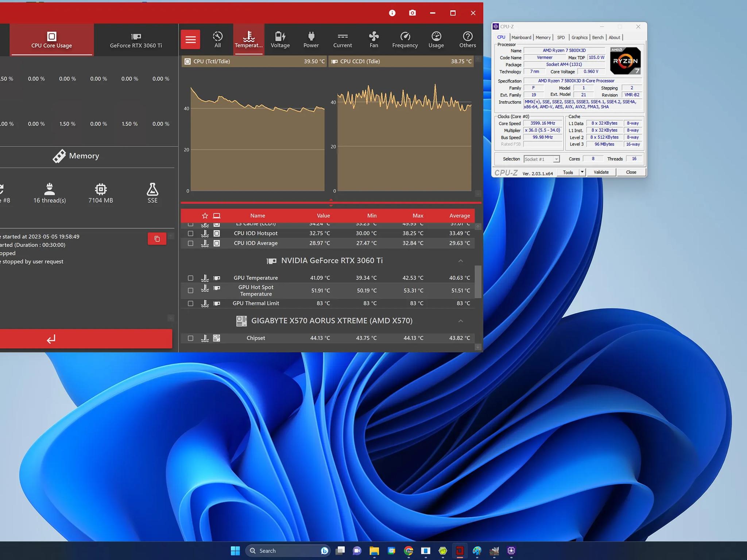This screenshot has height=560, width=747.
Task: Sort sensors by Name column header
Action: [x=258, y=215]
